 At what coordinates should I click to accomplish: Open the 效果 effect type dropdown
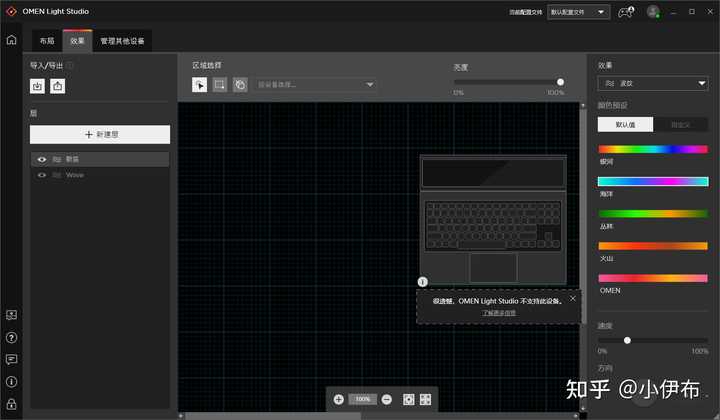tap(652, 83)
